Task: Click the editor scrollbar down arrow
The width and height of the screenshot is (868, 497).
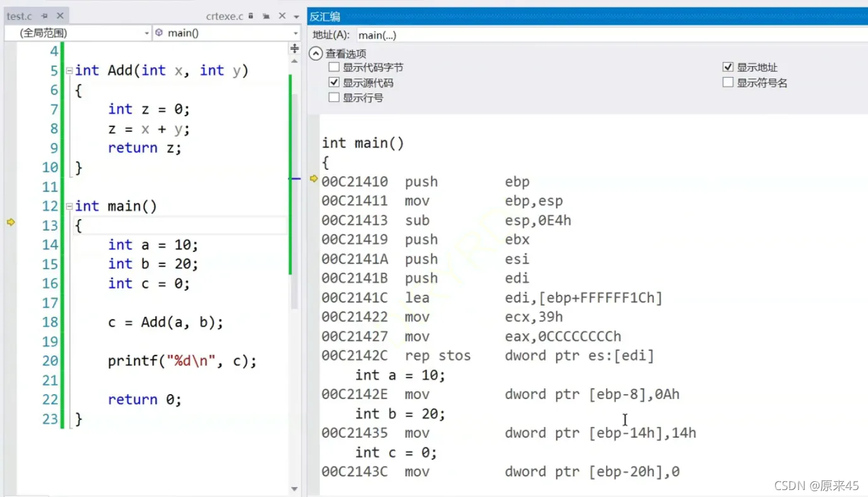Action: (294, 489)
